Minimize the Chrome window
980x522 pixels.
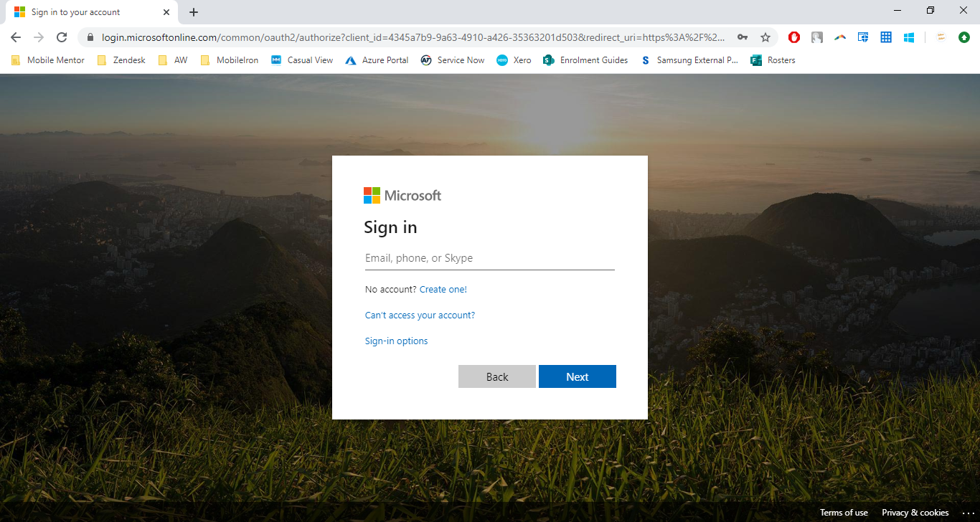click(x=898, y=10)
